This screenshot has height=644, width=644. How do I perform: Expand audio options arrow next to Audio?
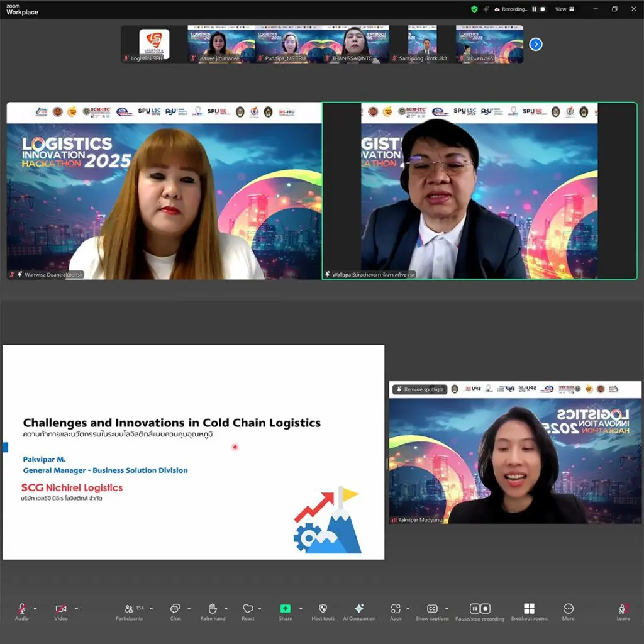coord(35,608)
